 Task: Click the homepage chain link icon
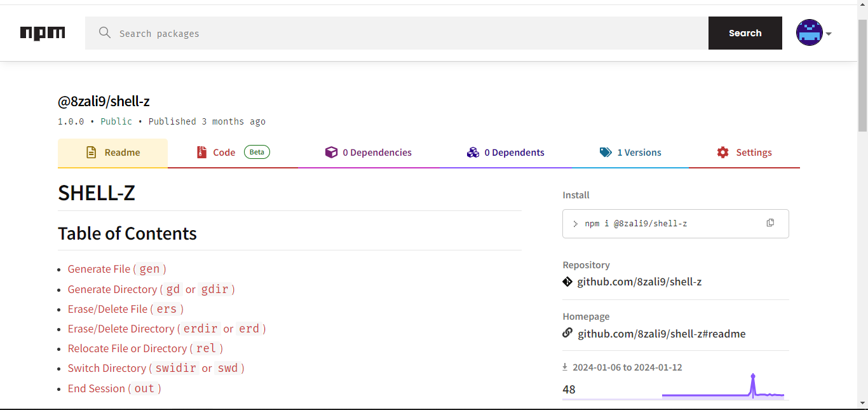(x=567, y=333)
